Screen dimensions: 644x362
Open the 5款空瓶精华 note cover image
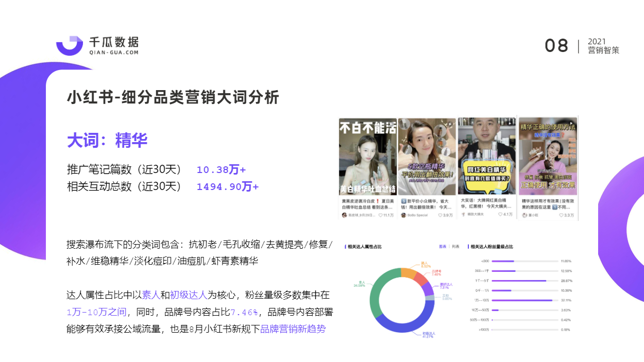pyautogui.click(x=427, y=157)
